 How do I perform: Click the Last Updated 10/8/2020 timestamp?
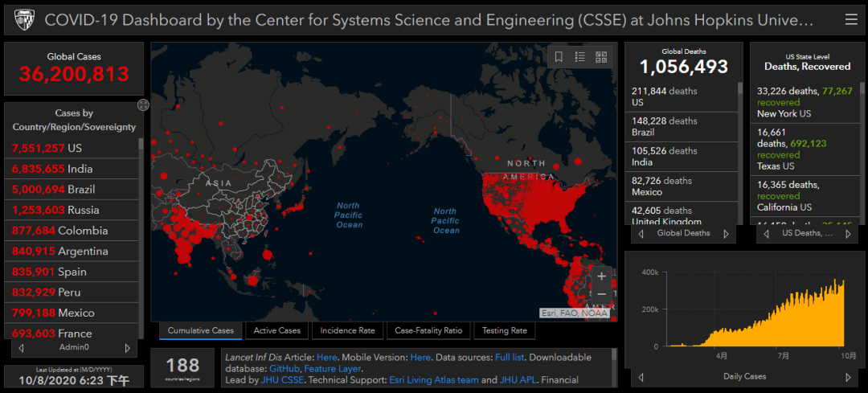tap(74, 380)
